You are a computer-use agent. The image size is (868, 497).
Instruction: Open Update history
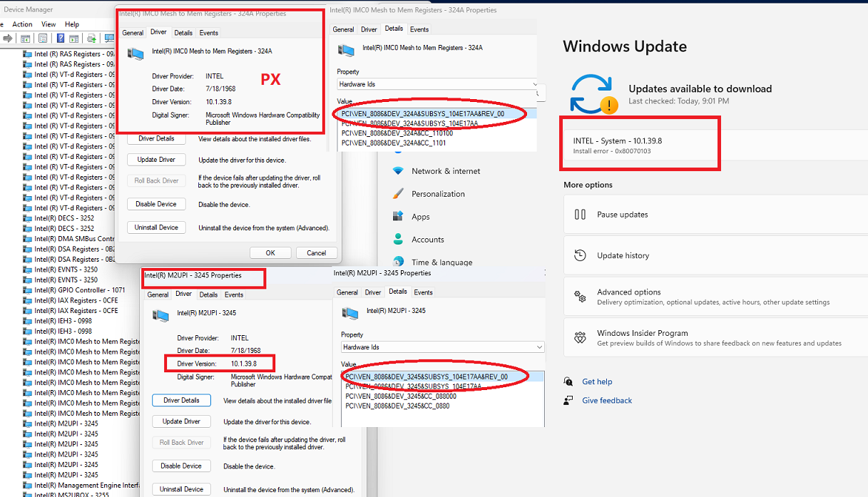coord(715,255)
